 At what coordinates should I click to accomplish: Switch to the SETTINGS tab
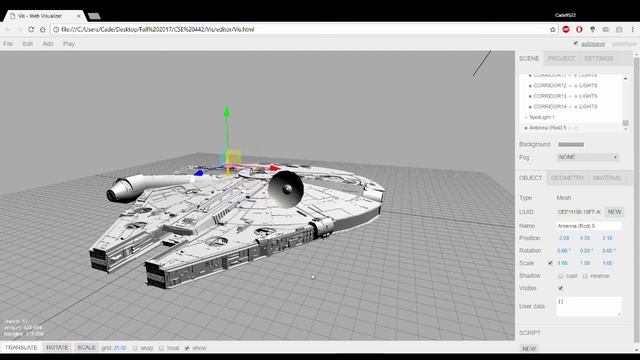point(598,58)
